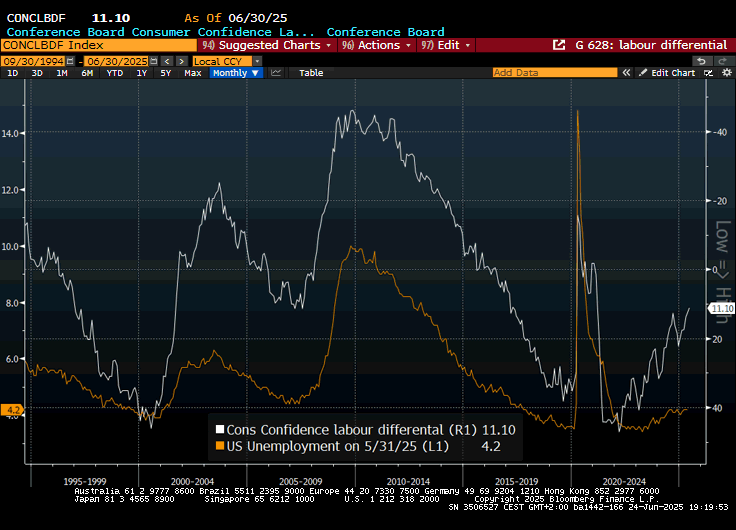Click G 628: labour differential title
The width and height of the screenshot is (736, 530).
tap(651, 45)
